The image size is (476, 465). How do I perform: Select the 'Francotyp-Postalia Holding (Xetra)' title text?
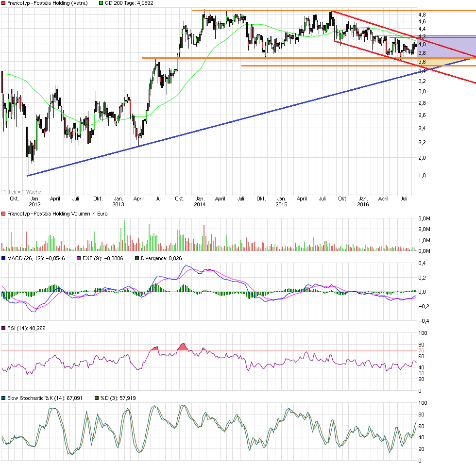click(48, 3)
